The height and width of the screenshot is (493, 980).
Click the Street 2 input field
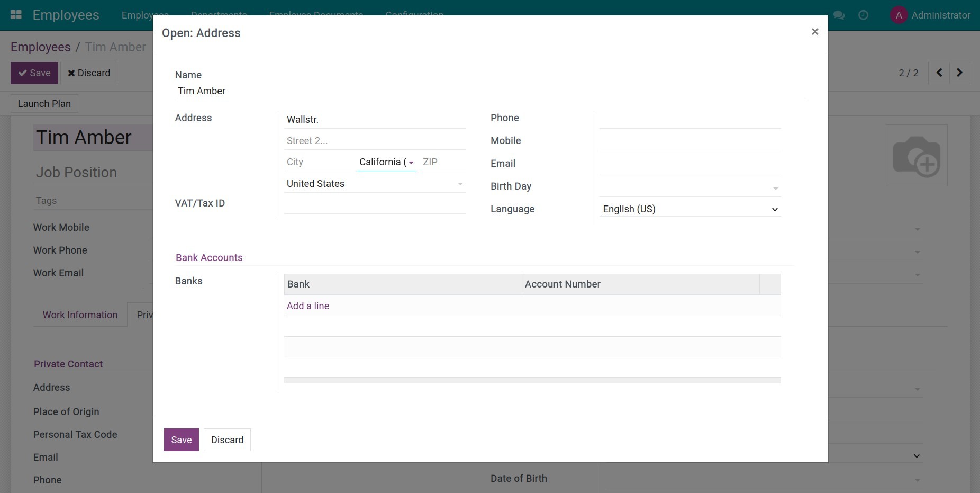(x=374, y=140)
